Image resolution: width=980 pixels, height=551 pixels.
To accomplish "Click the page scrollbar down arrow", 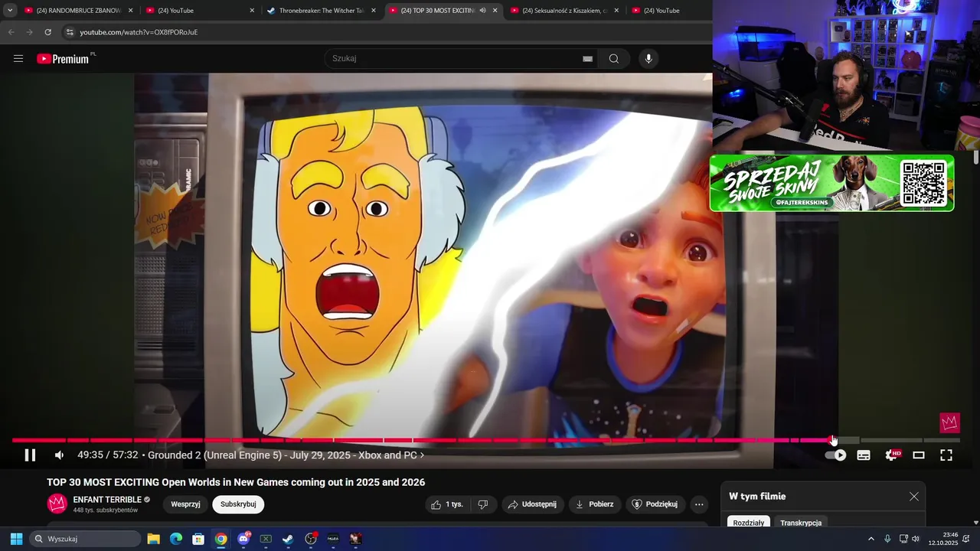I will (976, 523).
